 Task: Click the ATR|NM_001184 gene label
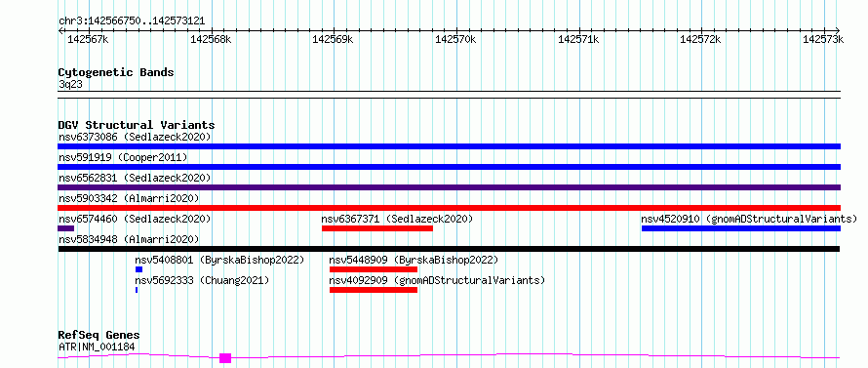pos(97,348)
